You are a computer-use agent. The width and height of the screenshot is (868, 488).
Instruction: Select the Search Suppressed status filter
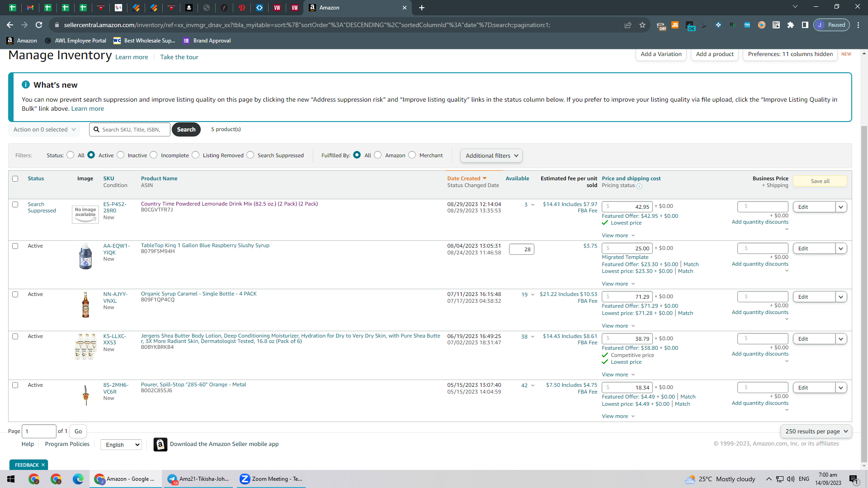tap(250, 155)
